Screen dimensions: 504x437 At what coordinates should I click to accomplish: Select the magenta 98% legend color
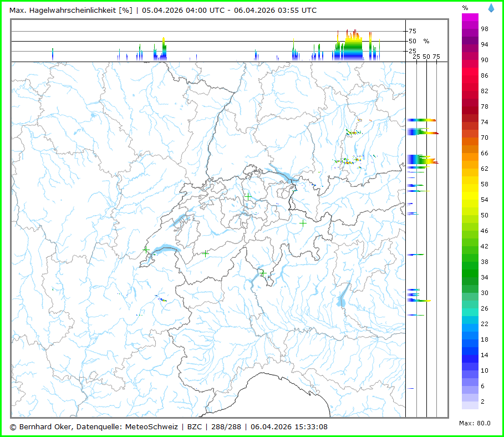pos(470,28)
